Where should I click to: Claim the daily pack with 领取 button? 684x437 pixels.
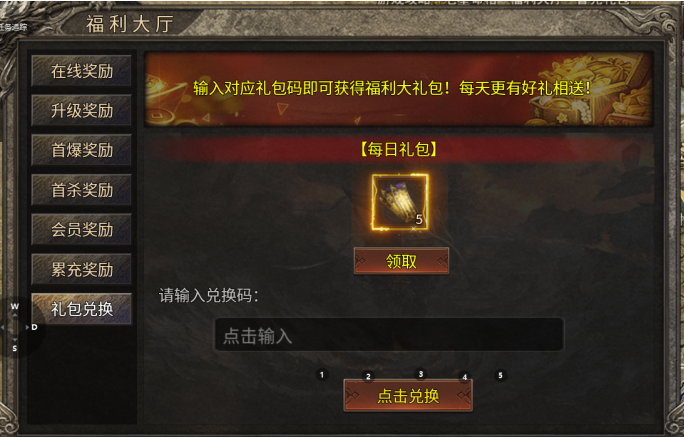pos(401,261)
